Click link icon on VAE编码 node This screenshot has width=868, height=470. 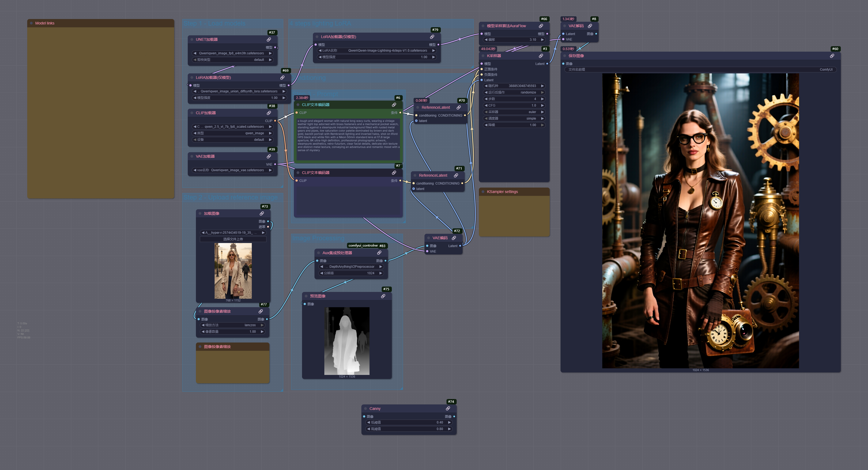click(x=454, y=238)
